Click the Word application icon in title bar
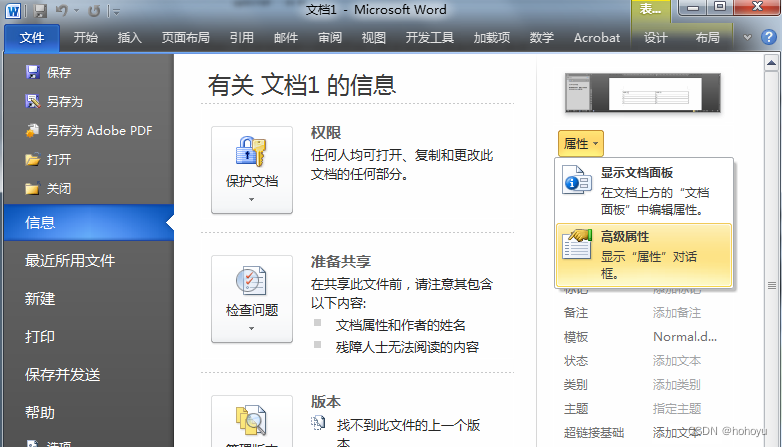The height and width of the screenshot is (447, 782). 13,10
